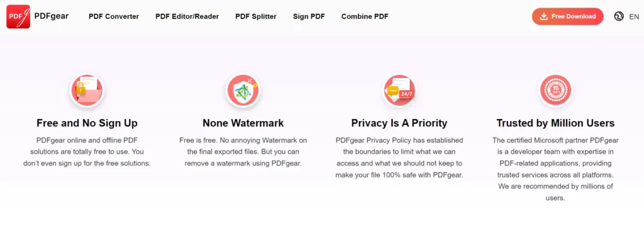This screenshot has width=644, height=235.
Task: Click the PDFgear Privacy Policy description text
Action: click(x=399, y=158)
